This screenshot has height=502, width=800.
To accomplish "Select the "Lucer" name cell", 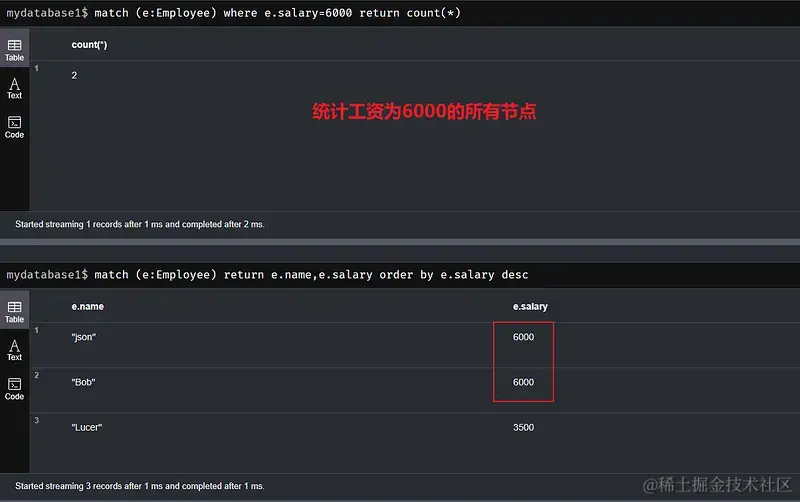I will [87, 428].
